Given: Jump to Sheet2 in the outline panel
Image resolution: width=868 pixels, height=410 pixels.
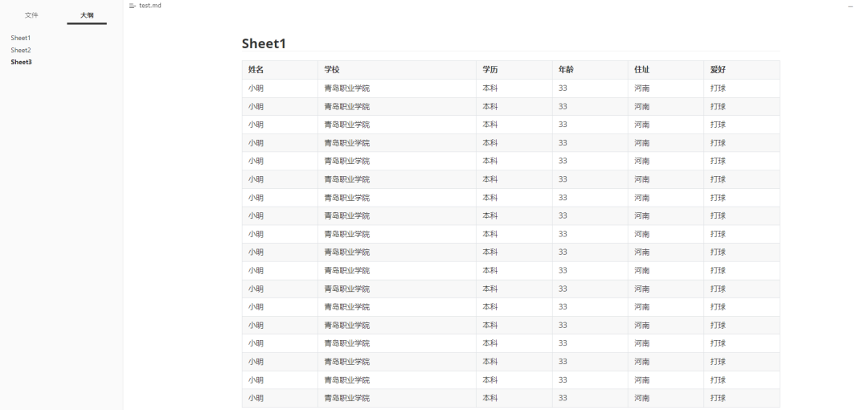Looking at the screenshot, I should coord(20,50).
